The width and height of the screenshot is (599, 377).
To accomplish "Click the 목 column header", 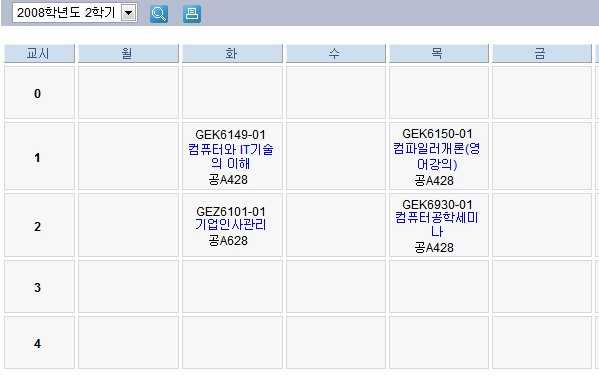I will 439,53.
